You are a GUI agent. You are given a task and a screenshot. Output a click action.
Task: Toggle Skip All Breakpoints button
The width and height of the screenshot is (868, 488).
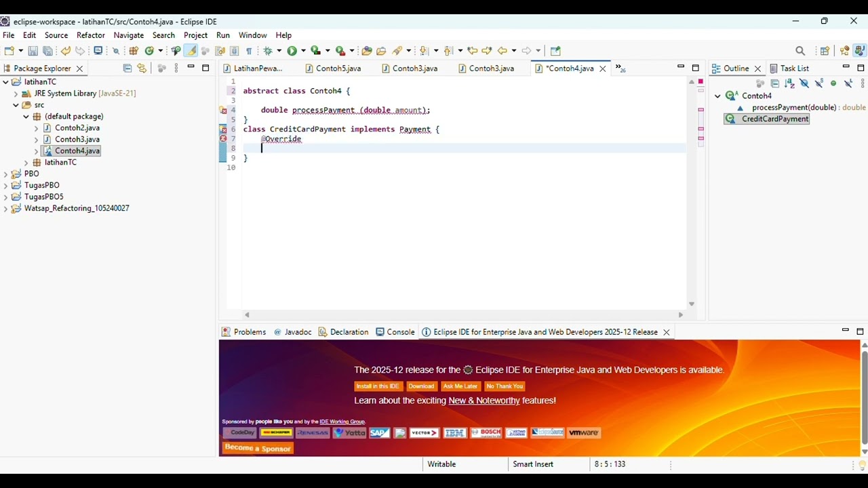pos(116,51)
